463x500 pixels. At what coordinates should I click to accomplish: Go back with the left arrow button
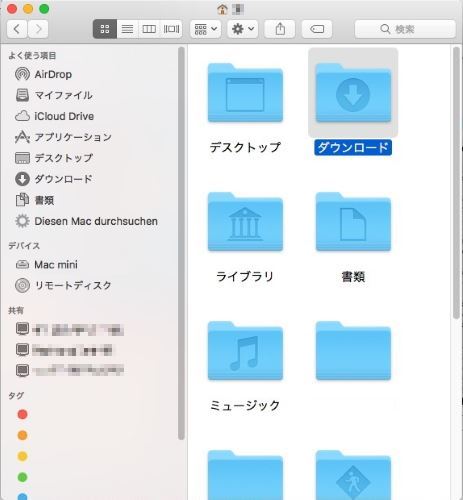pyautogui.click(x=17, y=29)
